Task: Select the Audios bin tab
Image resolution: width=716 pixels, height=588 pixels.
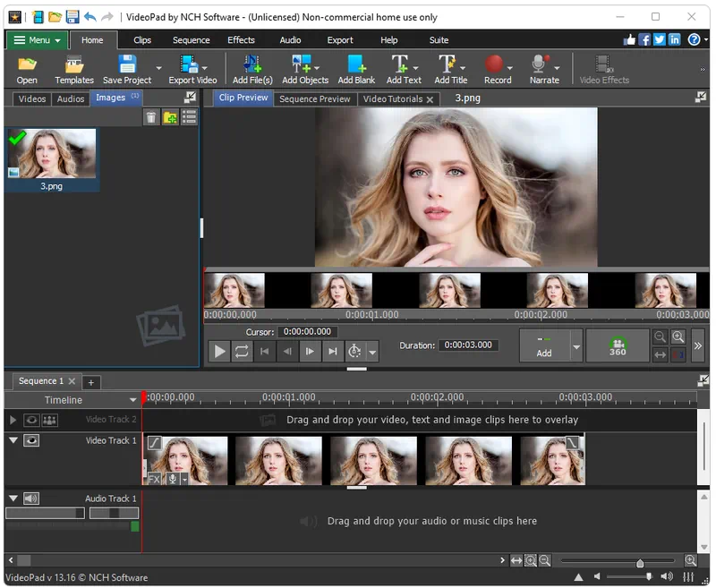Action: (x=71, y=99)
